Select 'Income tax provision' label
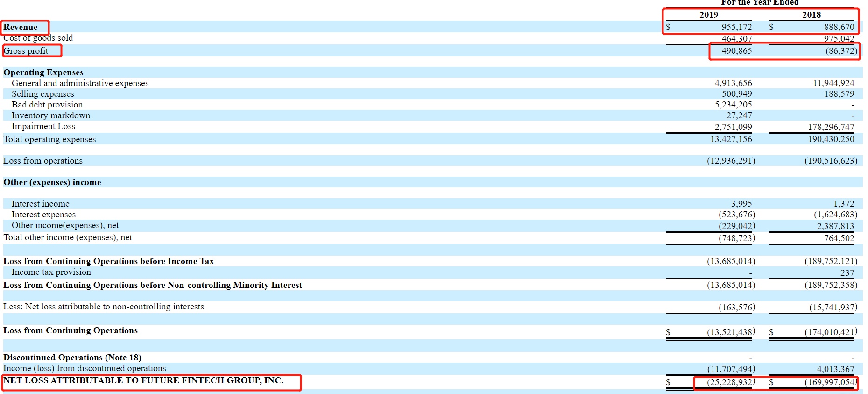This screenshot has width=868, height=394. (x=51, y=272)
